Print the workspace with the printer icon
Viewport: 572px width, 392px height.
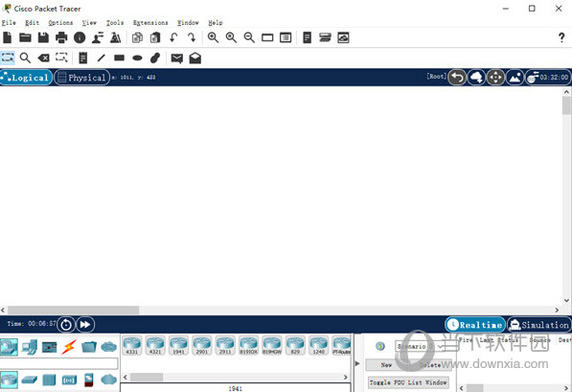coord(61,37)
